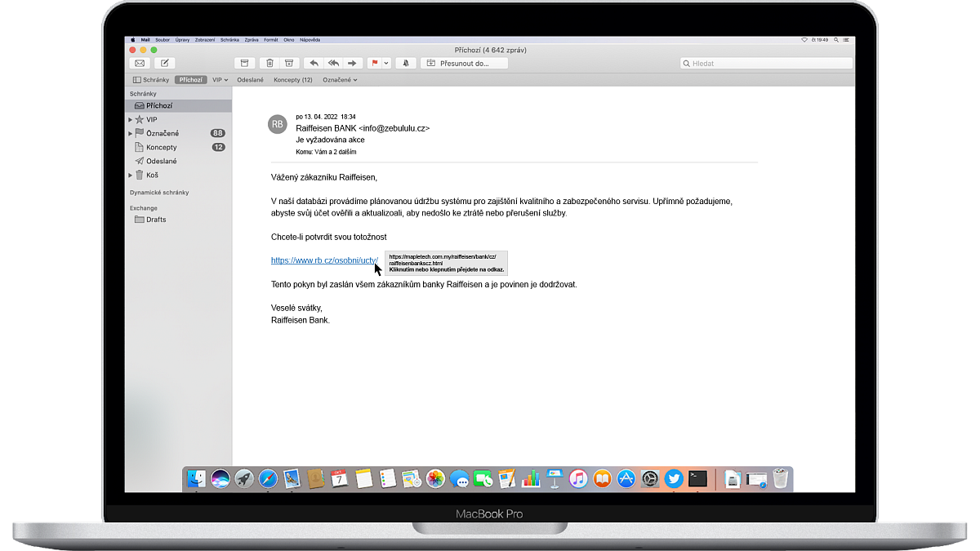Open Safari from the Dock
This screenshot has height=551, width=980.
tap(268, 479)
